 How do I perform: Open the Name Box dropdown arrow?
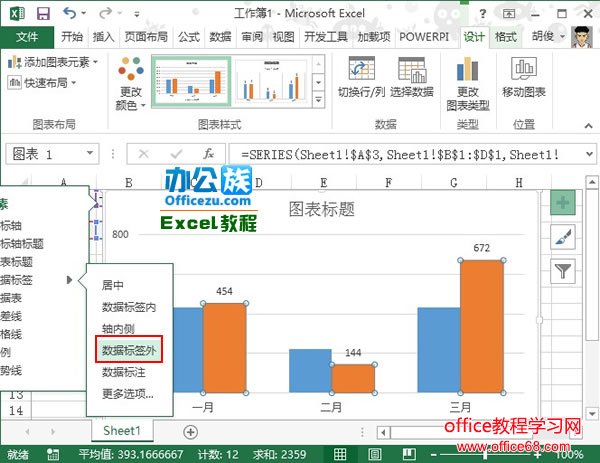(x=90, y=153)
